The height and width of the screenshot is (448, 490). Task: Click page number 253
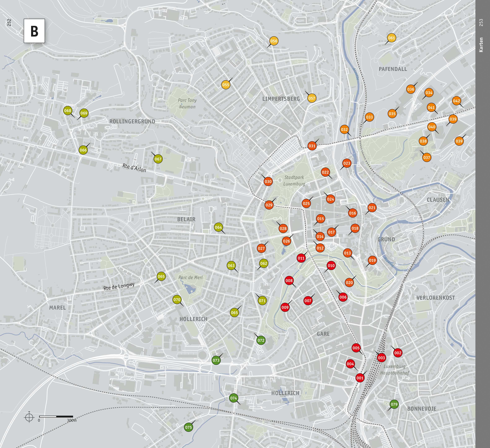click(x=481, y=23)
